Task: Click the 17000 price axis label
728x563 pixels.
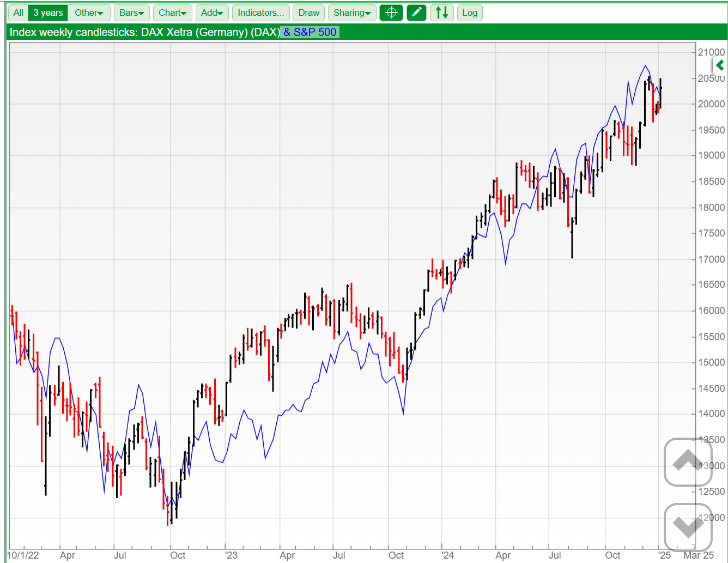Action: pos(712,259)
